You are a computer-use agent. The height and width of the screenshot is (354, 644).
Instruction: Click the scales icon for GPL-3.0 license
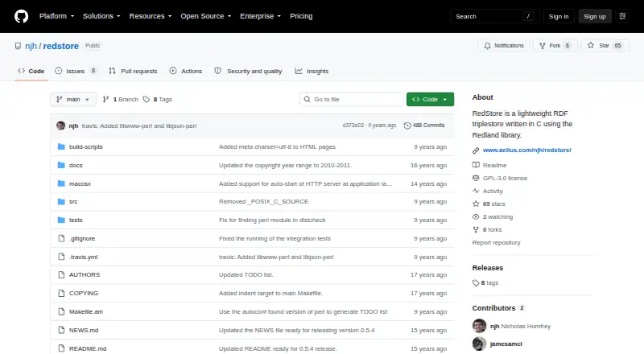476,178
